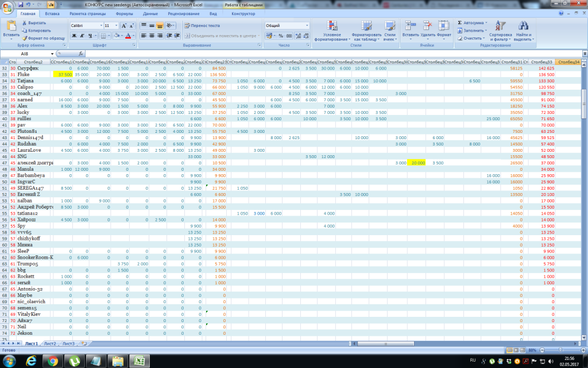Activate Формат по образцу paintbrush
The height and width of the screenshot is (368, 588).
[x=43, y=39]
